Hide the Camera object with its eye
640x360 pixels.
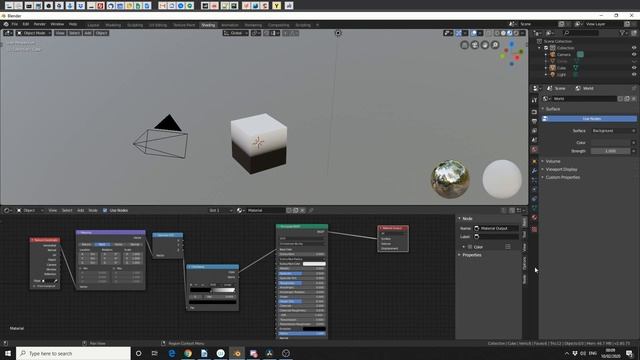click(x=634, y=54)
